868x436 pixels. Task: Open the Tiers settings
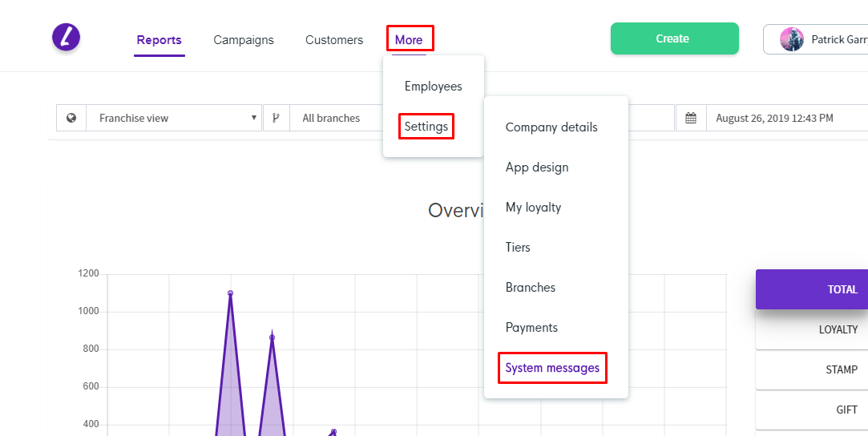pyautogui.click(x=518, y=248)
